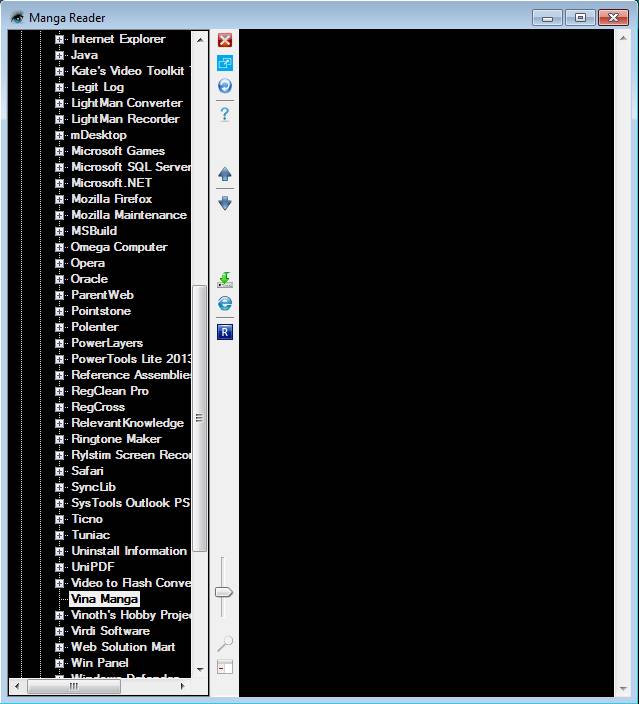Select the Uninstall Information folder

[x=129, y=551]
